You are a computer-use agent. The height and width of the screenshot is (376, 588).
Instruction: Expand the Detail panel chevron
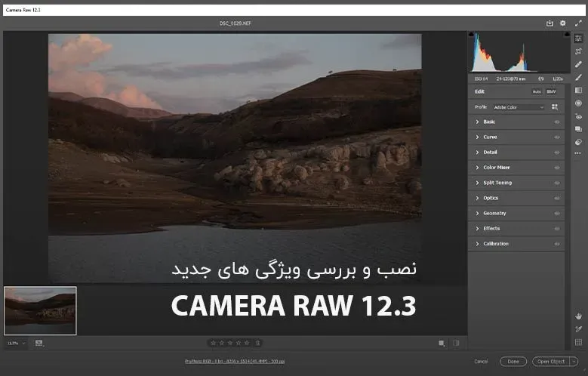coord(477,153)
